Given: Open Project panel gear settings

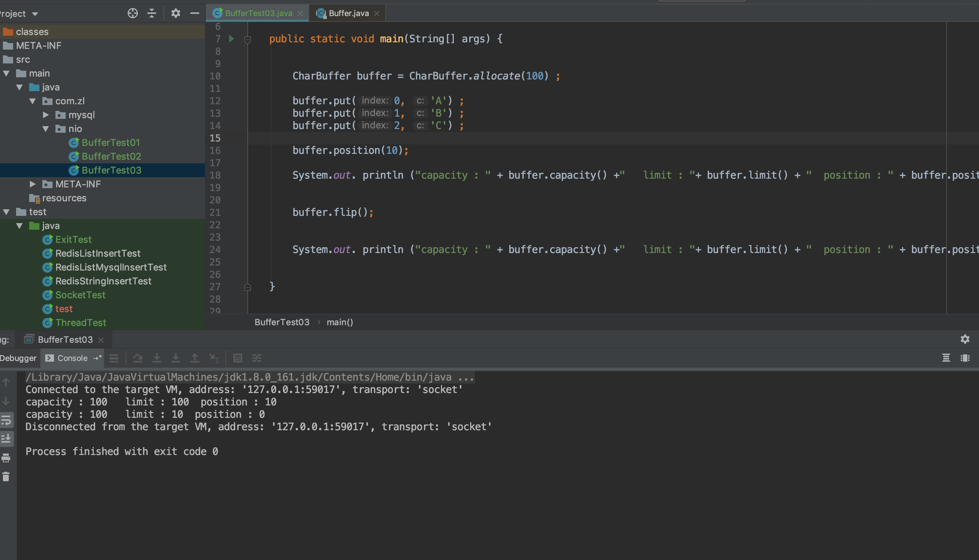Looking at the screenshot, I should 175,13.
